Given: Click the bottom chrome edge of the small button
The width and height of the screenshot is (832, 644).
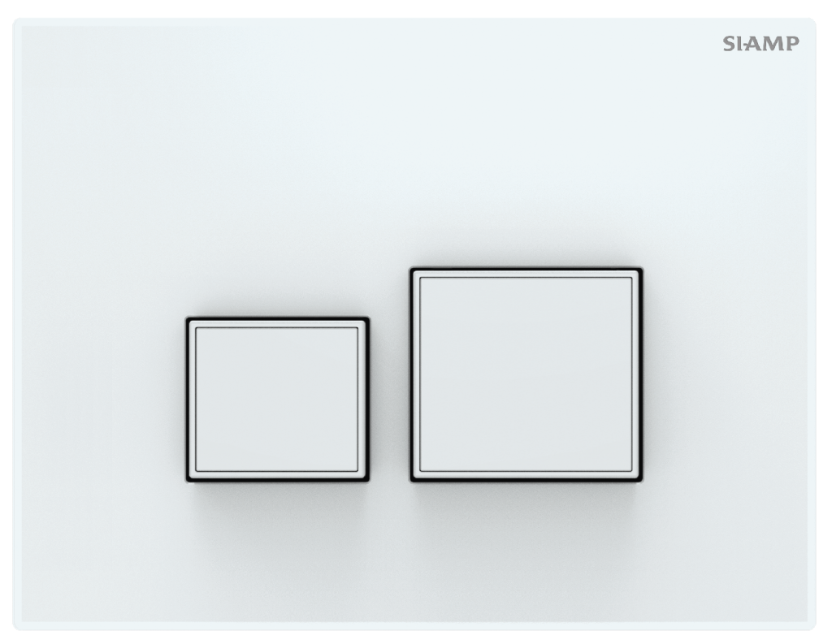Looking at the screenshot, I should click(277, 475).
